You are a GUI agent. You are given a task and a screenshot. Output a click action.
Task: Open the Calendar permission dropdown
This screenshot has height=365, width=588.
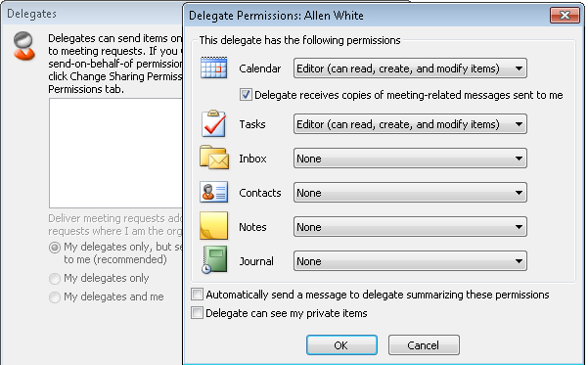(x=410, y=68)
